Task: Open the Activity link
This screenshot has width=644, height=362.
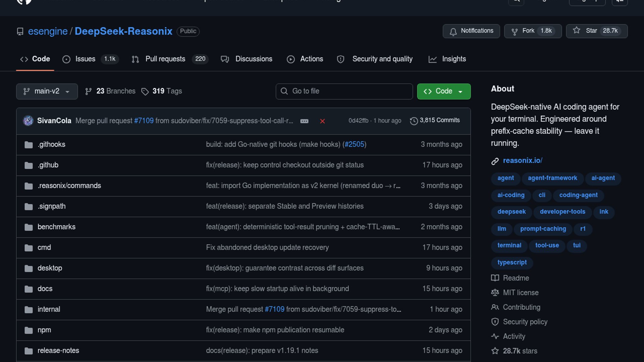Action: coord(508,337)
